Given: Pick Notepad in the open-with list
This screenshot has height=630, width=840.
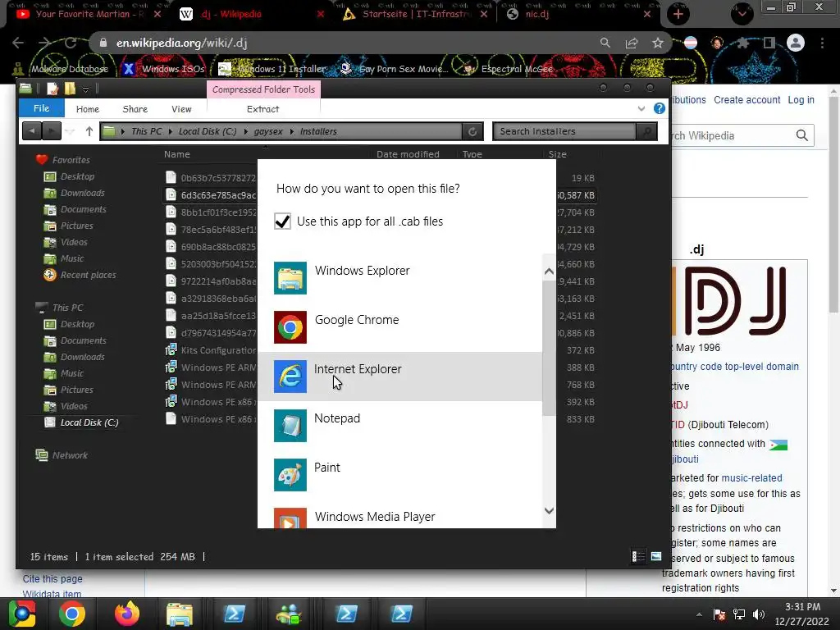Looking at the screenshot, I should click(x=399, y=426).
